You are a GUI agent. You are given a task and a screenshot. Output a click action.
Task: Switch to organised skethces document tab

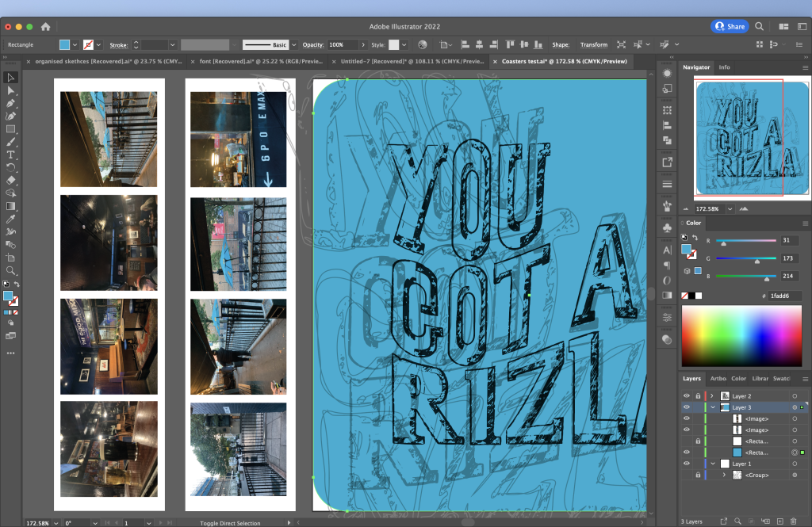[x=108, y=61]
